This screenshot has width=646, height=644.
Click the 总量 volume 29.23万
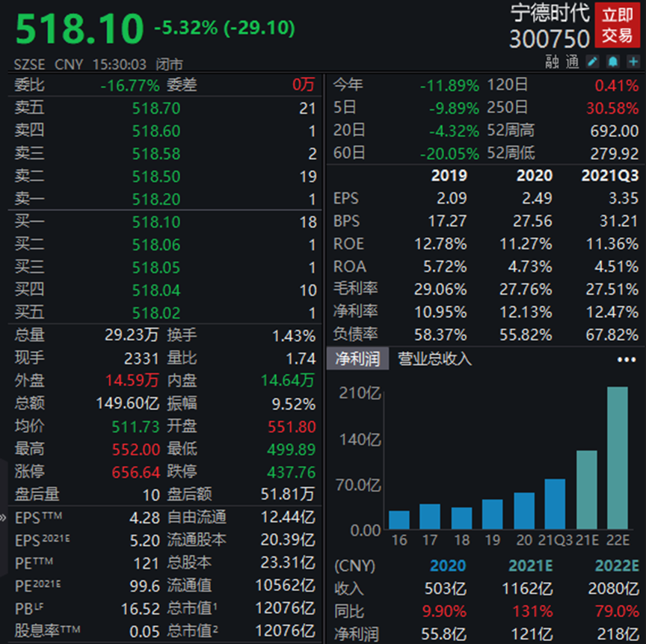coord(132,335)
